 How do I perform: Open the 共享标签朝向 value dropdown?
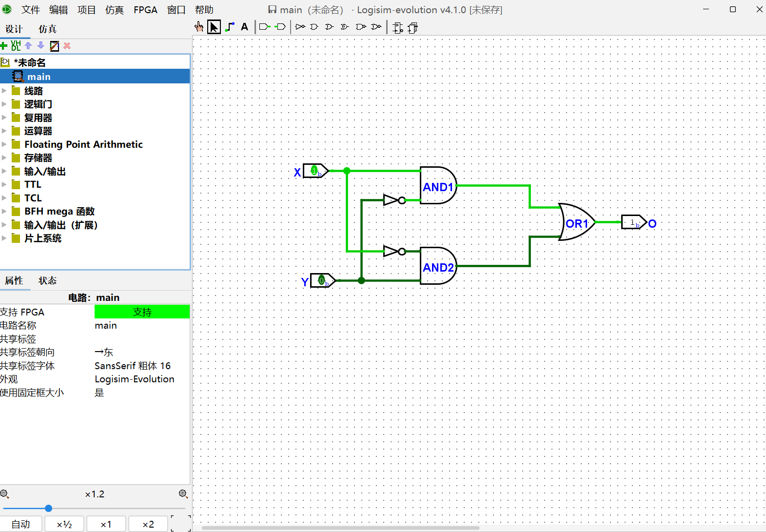(x=142, y=352)
